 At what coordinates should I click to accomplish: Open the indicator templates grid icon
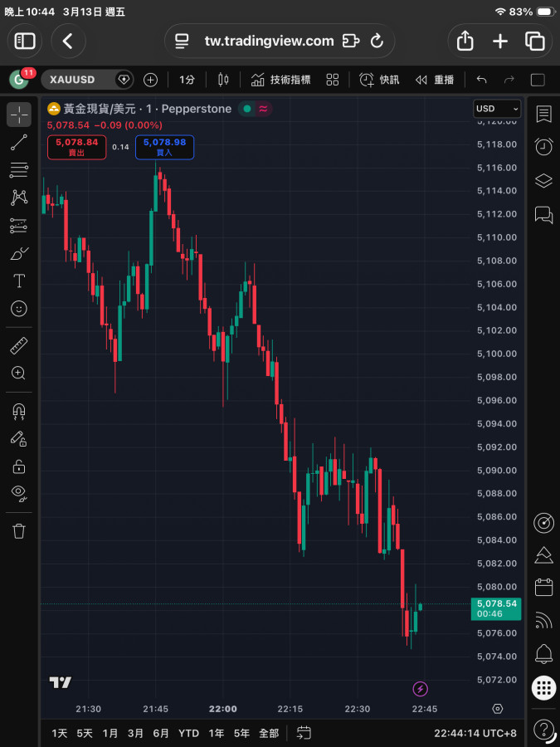click(x=333, y=80)
